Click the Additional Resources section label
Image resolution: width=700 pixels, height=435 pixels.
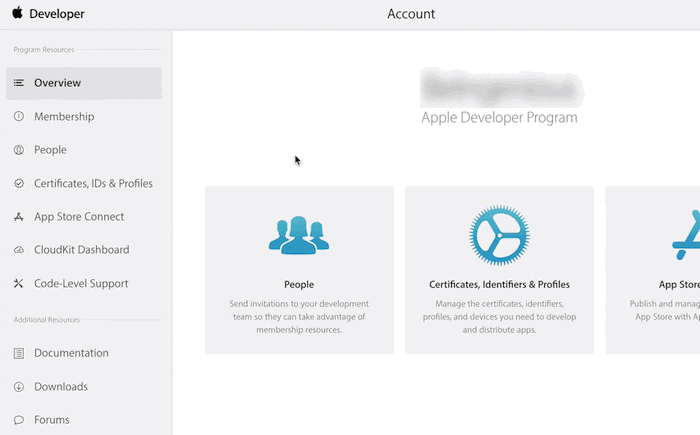pyautogui.click(x=46, y=320)
